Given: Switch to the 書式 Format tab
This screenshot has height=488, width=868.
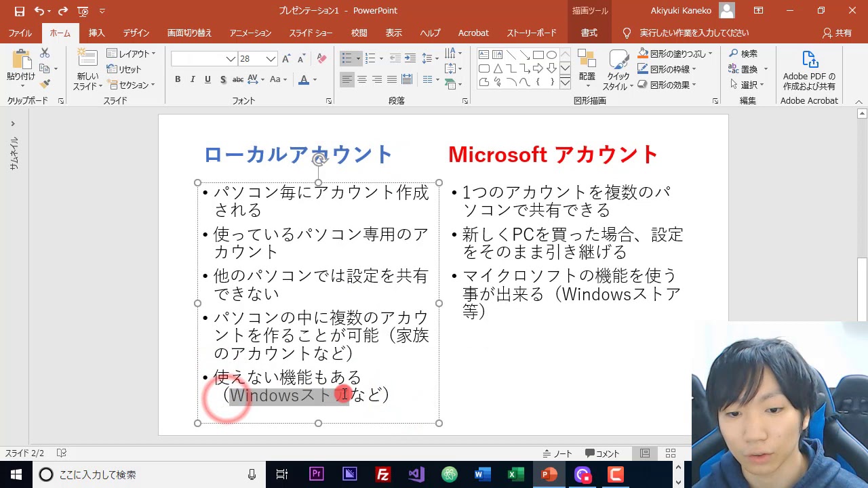Looking at the screenshot, I should point(589,33).
